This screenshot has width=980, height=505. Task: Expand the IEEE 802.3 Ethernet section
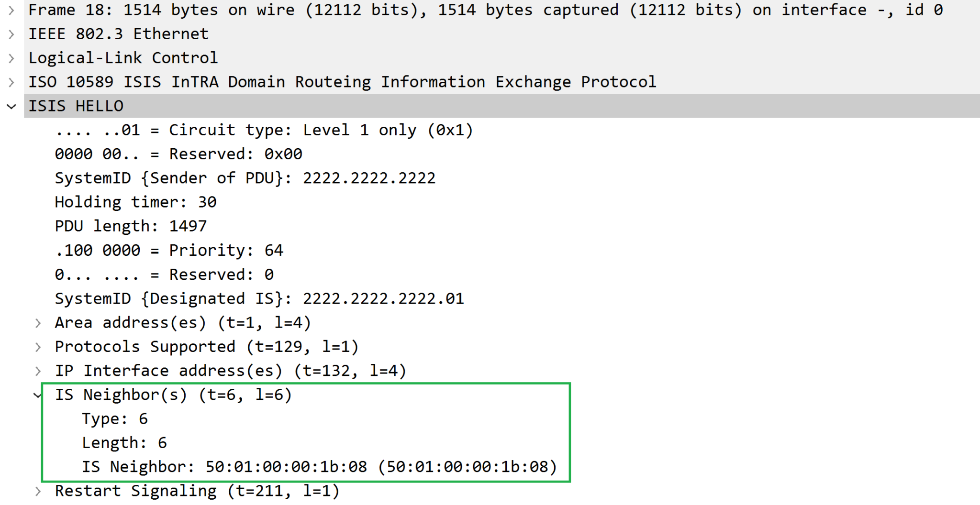click(x=11, y=33)
